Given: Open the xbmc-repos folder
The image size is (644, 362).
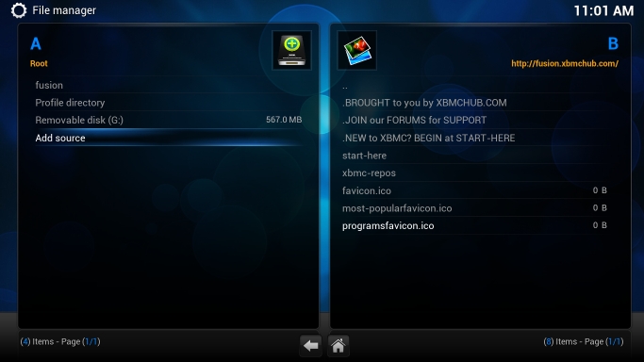Looking at the screenshot, I should point(475,173).
